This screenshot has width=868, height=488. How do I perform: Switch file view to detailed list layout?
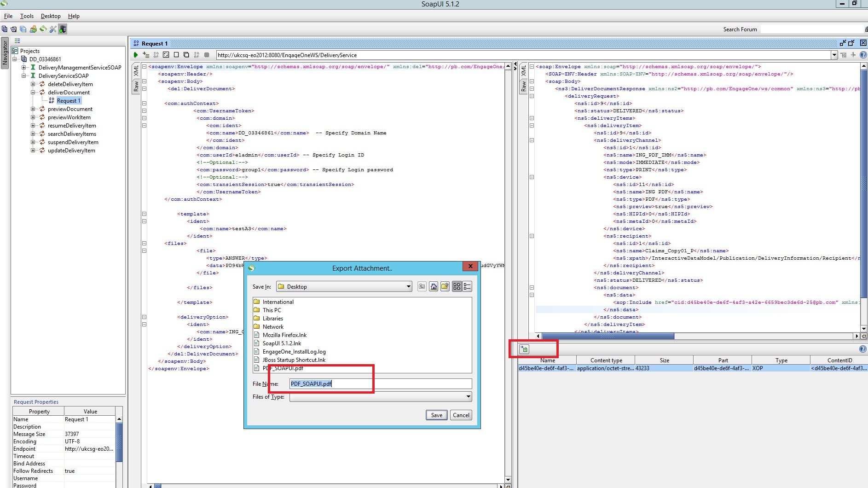(x=468, y=286)
